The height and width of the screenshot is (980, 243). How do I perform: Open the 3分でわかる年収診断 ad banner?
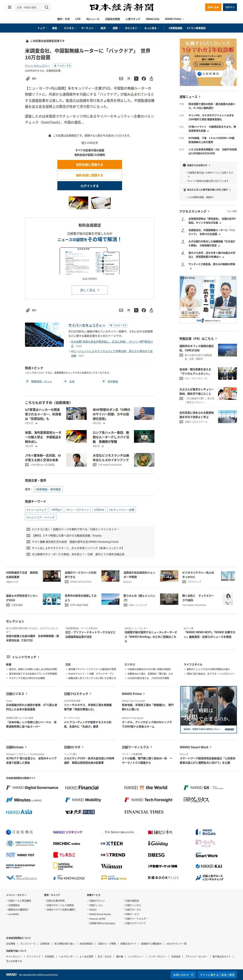(208, 62)
